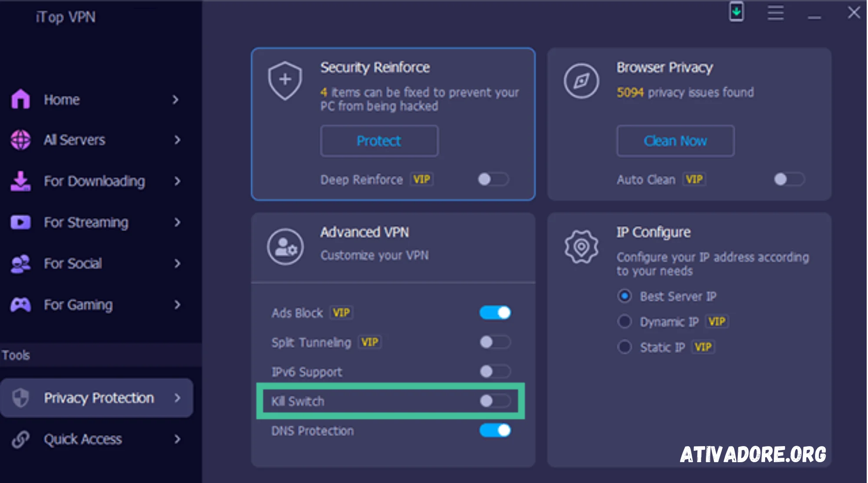Viewport: 868px width, 483px height.
Task: Select the Best Server IP radio button
Action: 624,296
